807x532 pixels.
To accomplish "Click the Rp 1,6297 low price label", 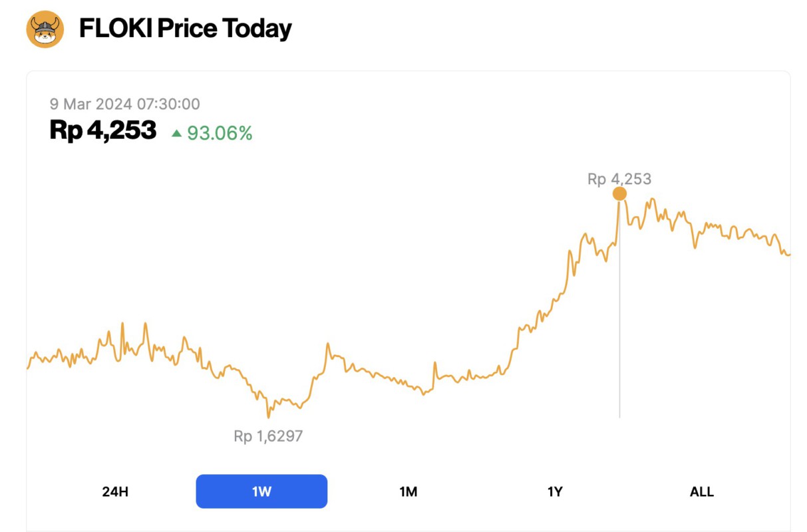I will 267,436.
